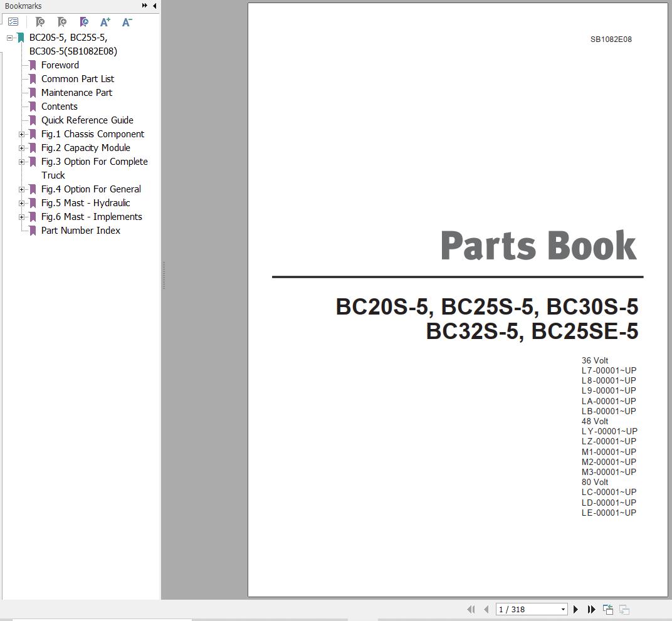The width and height of the screenshot is (672, 621).
Task: Click serial number LC-00001~UP
Action: pos(609,492)
